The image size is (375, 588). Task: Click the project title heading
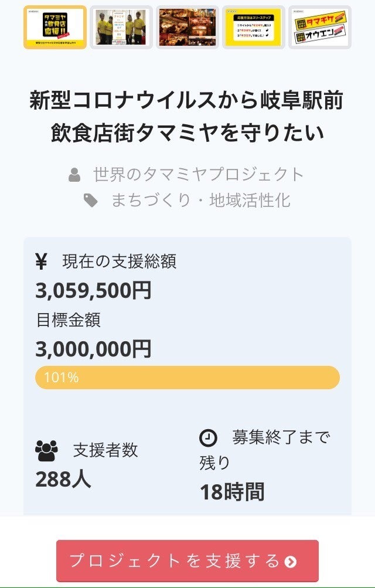point(187,117)
